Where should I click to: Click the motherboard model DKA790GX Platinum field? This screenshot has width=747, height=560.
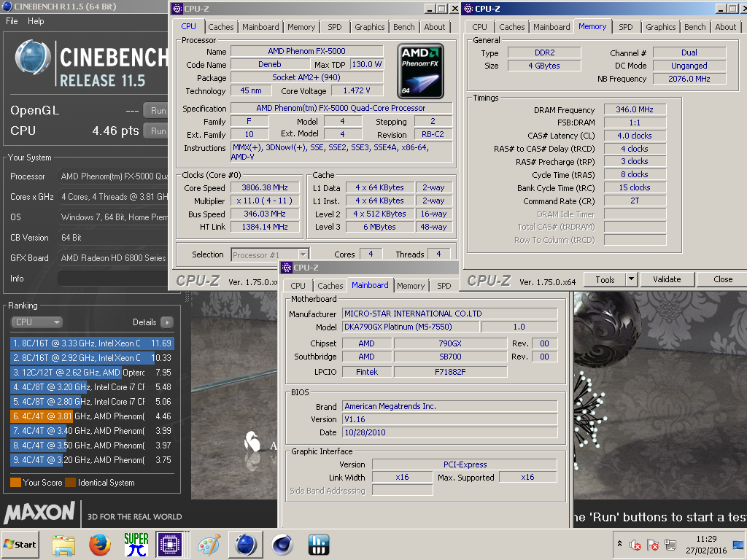pos(411,327)
